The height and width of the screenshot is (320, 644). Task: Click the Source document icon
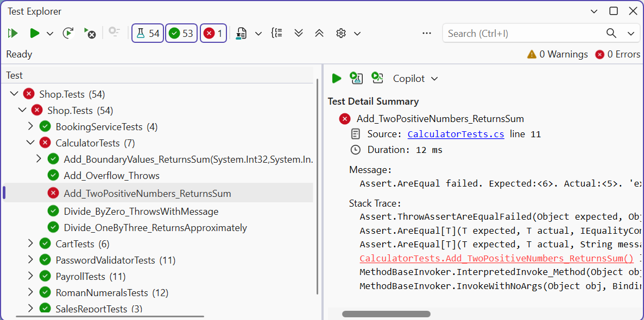click(x=356, y=134)
